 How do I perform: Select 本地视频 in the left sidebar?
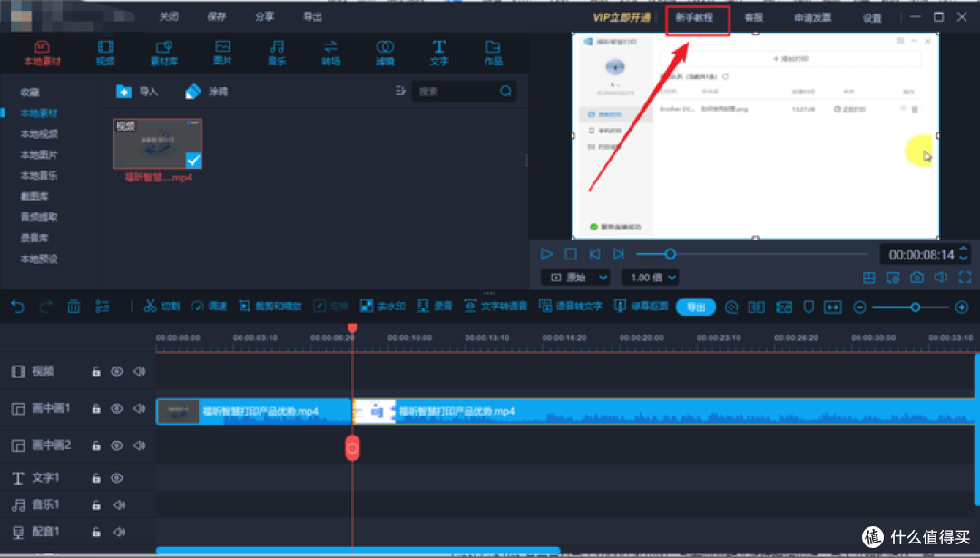(39, 133)
